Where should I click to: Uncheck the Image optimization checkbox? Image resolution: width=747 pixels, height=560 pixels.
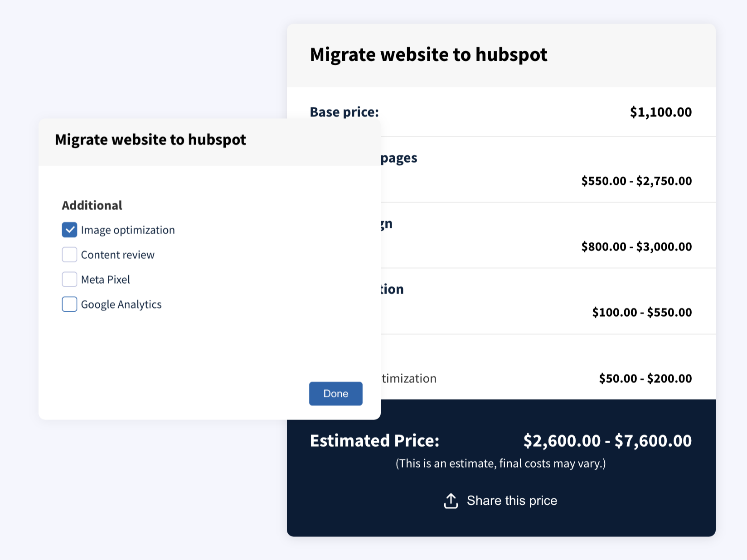point(69,230)
